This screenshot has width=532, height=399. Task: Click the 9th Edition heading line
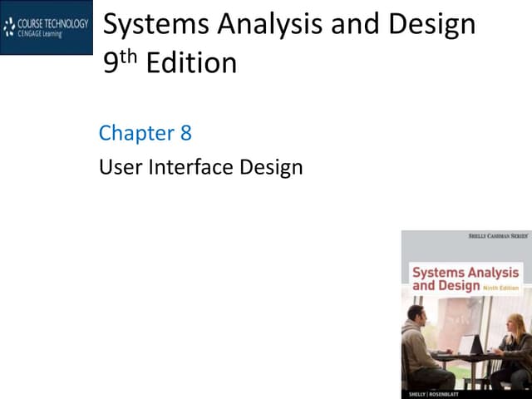[x=170, y=63]
